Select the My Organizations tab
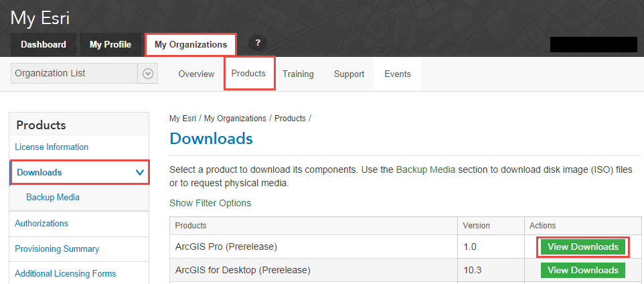Image resolution: width=644 pixels, height=284 pixels. 191,45
